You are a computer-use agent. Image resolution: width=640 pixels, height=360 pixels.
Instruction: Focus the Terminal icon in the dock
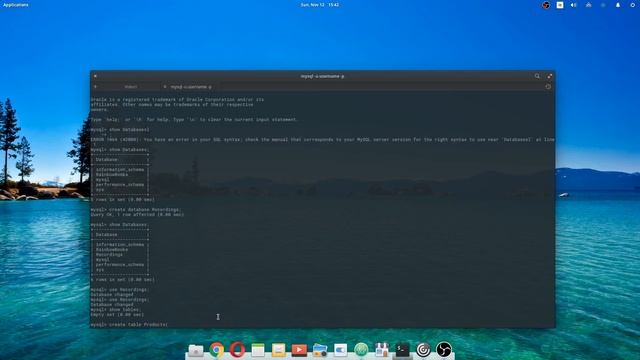[x=402, y=350]
